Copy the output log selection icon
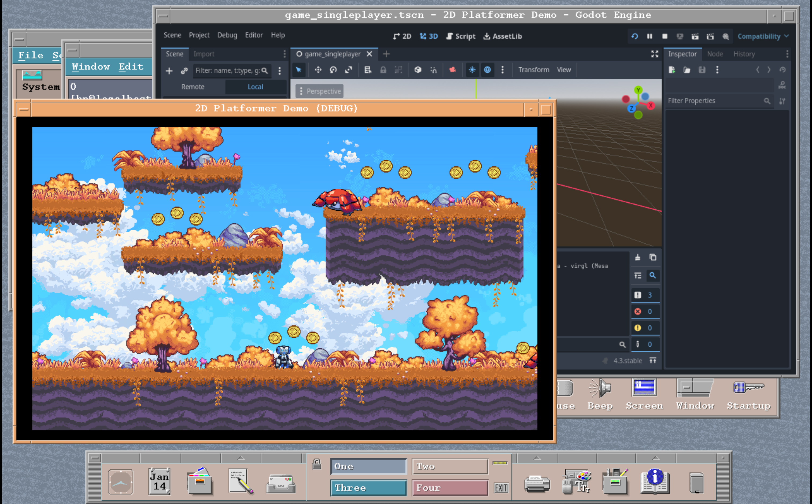 [653, 257]
